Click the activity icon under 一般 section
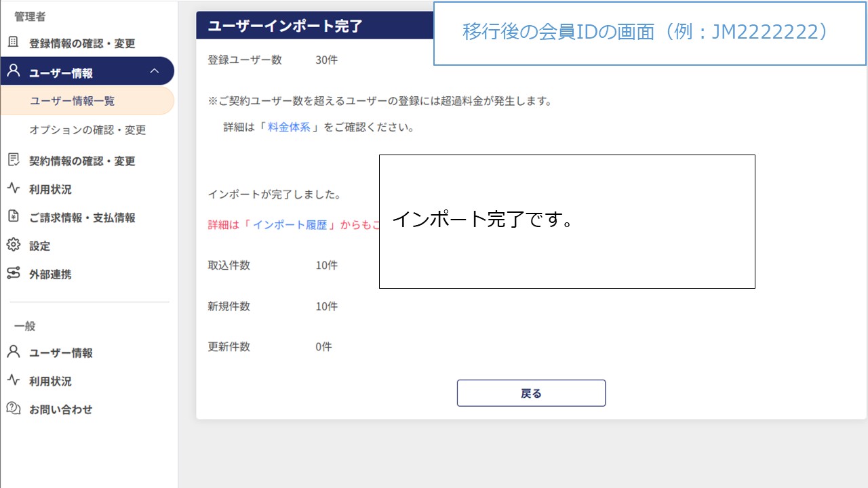868x488 pixels. tap(13, 380)
